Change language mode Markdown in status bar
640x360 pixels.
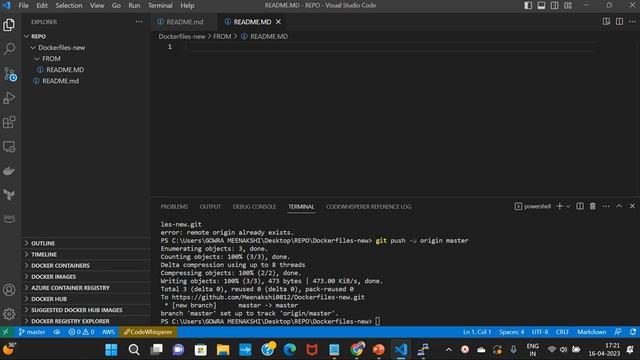[591, 332]
